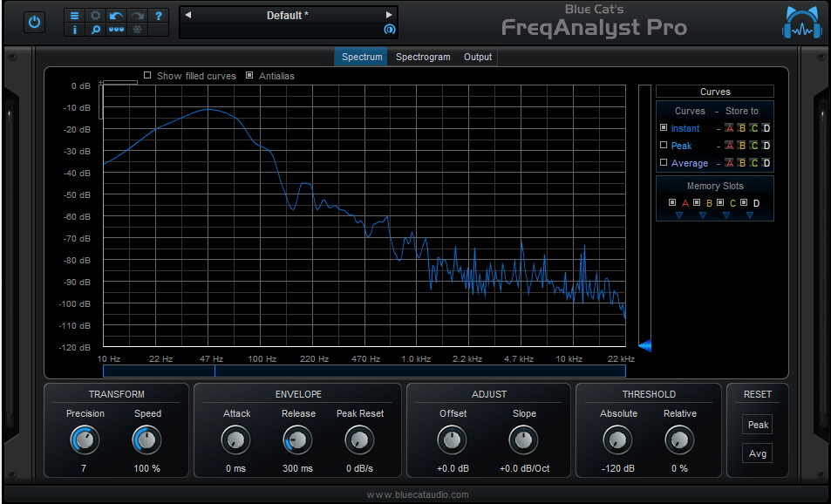
Task: Open help via question mark icon
Action: point(158,16)
